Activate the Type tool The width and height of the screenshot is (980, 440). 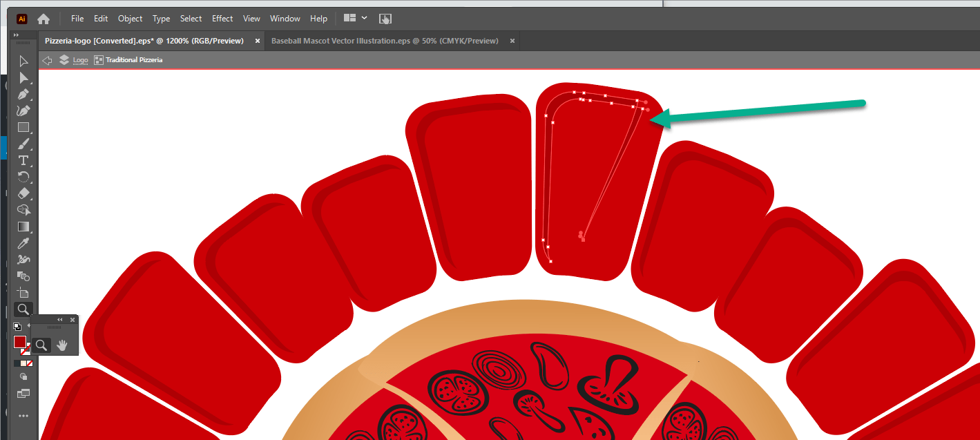(23, 160)
